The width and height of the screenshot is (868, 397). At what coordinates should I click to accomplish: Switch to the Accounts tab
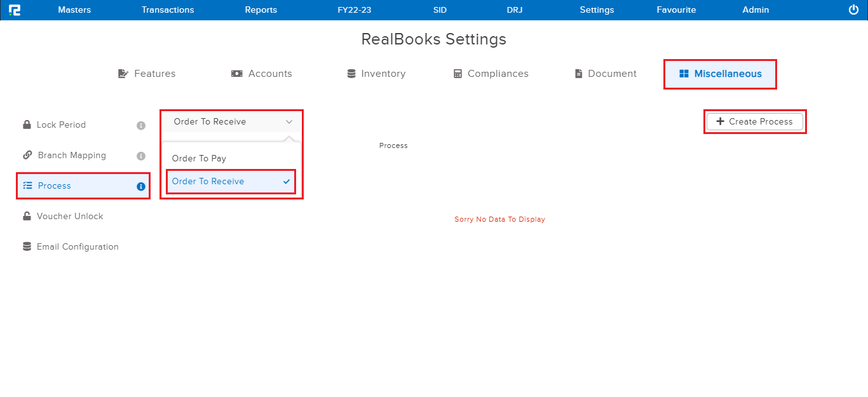coord(261,74)
